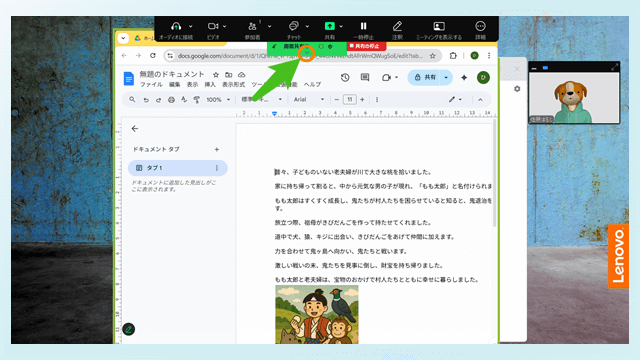Expand the participants options chevron

click(269, 27)
